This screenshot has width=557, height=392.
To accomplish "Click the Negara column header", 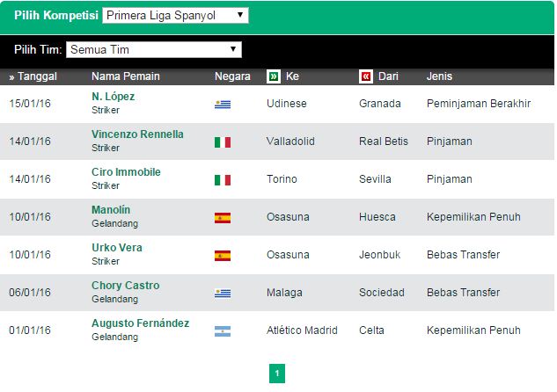I will click(x=232, y=76).
